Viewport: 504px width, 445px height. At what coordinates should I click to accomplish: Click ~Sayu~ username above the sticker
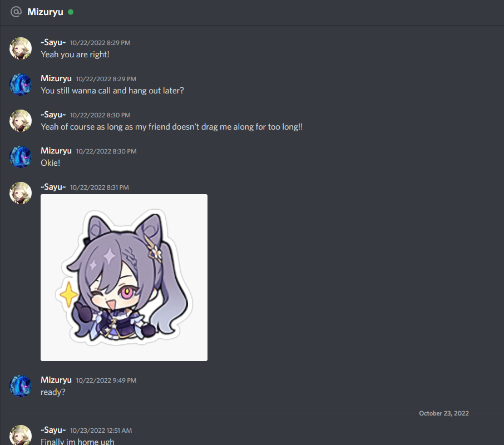point(53,187)
